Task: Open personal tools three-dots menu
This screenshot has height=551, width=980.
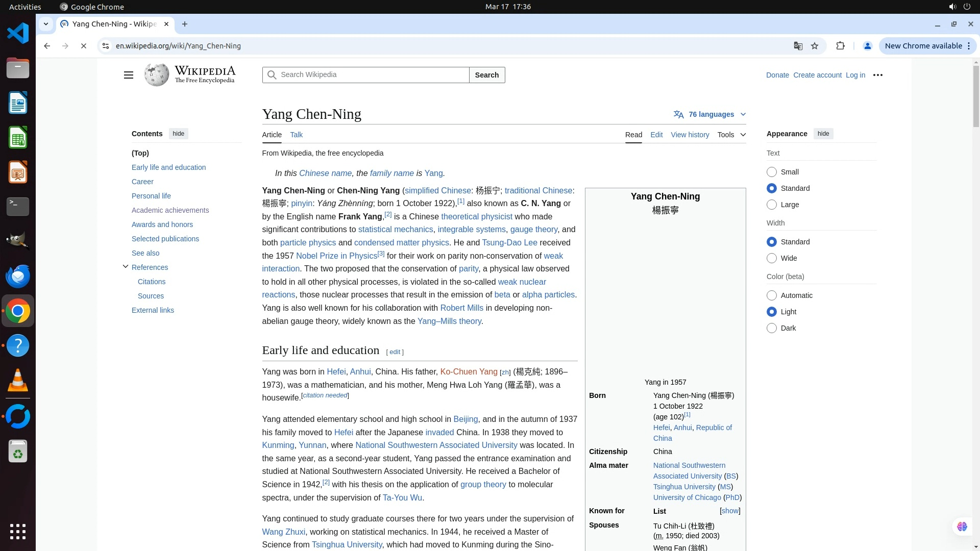Action: click(x=877, y=75)
